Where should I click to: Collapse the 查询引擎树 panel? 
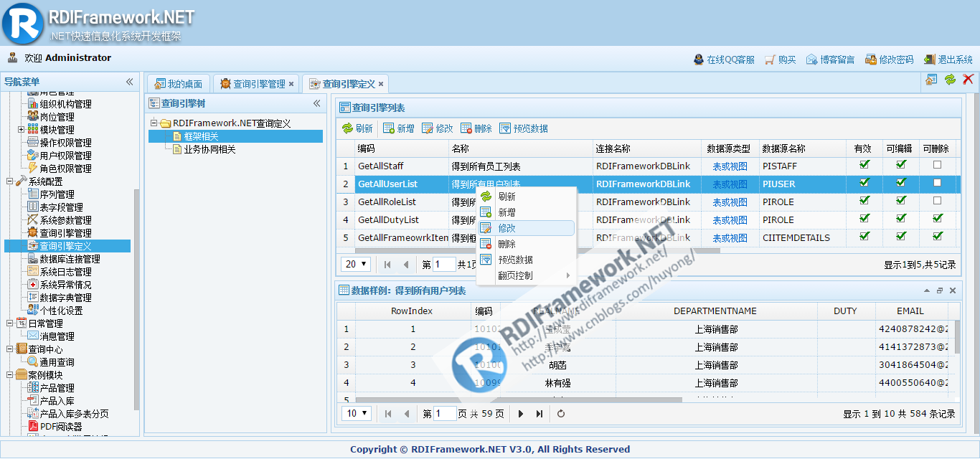[317, 103]
